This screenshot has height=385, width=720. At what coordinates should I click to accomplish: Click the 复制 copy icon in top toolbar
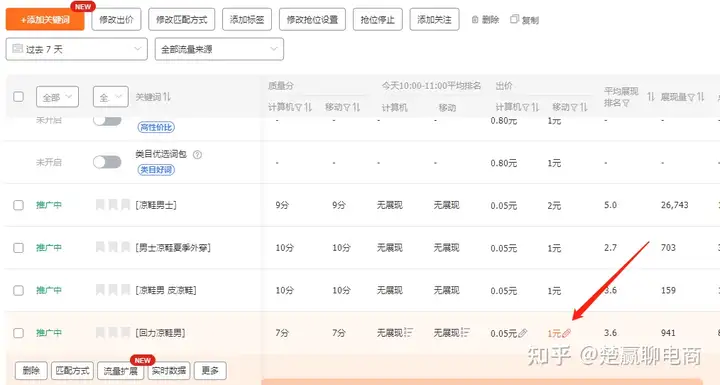click(x=515, y=19)
